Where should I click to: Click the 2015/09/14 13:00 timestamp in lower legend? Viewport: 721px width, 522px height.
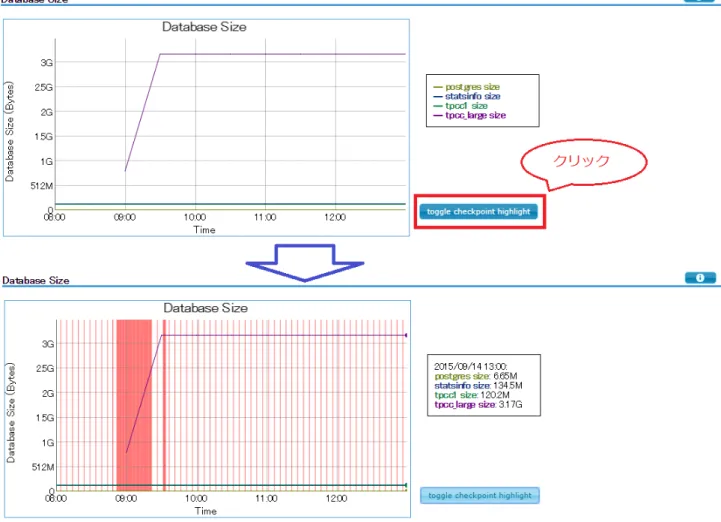(x=471, y=367)
